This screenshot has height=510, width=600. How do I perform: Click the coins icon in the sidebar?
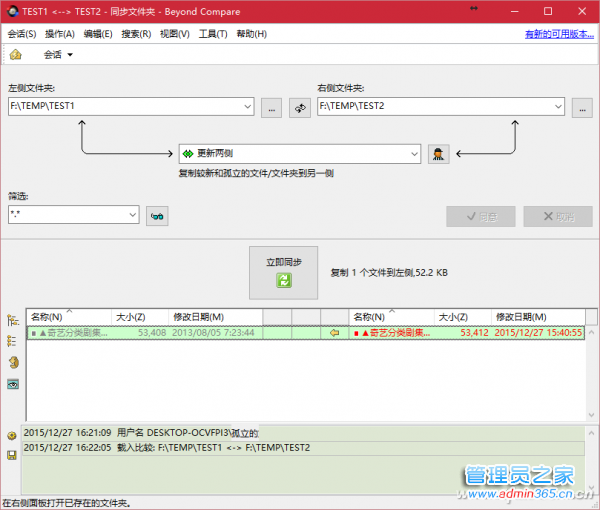click(x=14, y=362)
